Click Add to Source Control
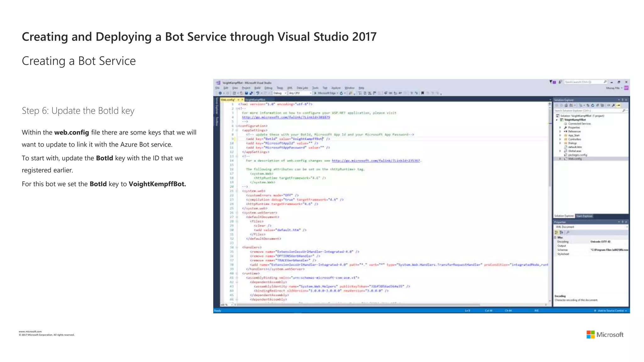This screenshot has height=362, width=644. tap(610, 311)
